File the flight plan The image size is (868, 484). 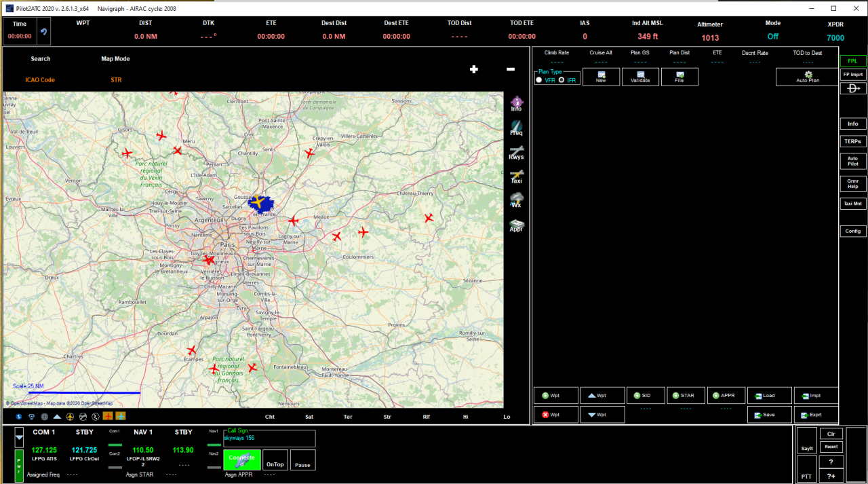pyautogui.click(x=679, y=77)
